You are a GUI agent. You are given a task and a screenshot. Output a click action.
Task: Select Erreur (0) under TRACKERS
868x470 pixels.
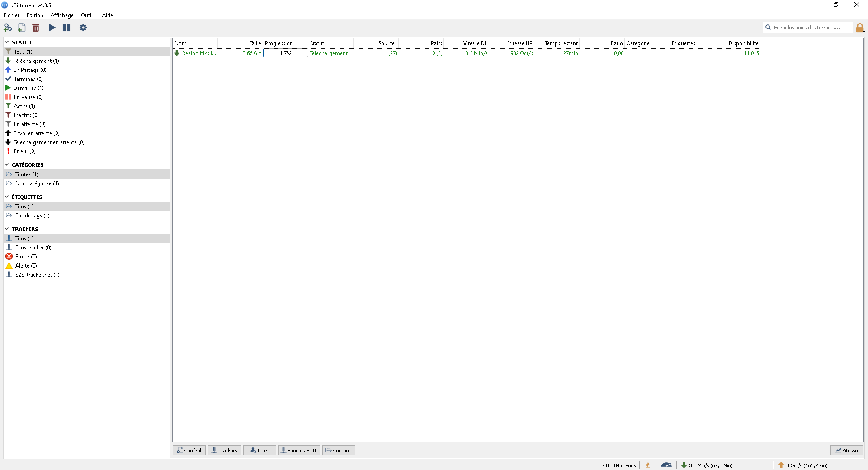87,257
